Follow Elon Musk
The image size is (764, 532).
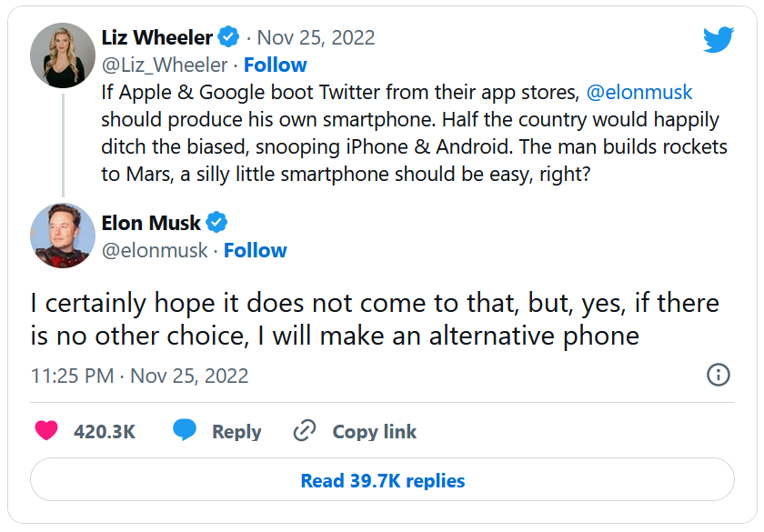tap(256, 250)
